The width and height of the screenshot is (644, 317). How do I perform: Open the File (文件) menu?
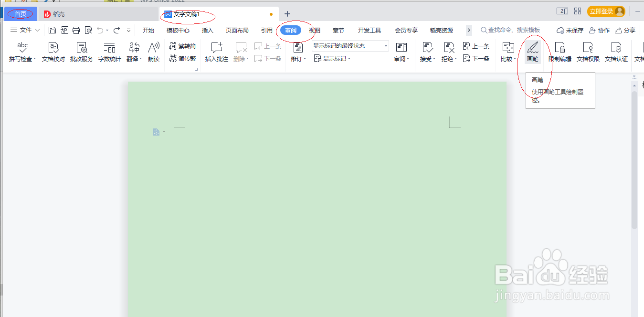25,30
